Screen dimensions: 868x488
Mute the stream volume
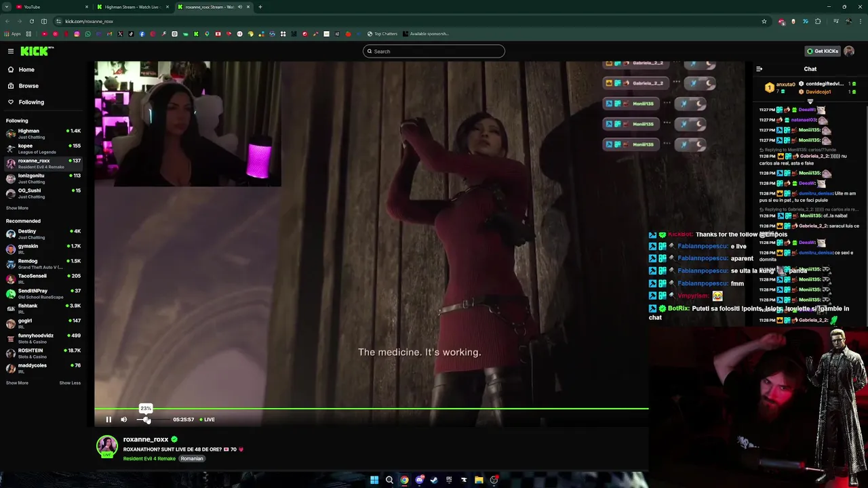pyautogui.click(x=124, y=420)
